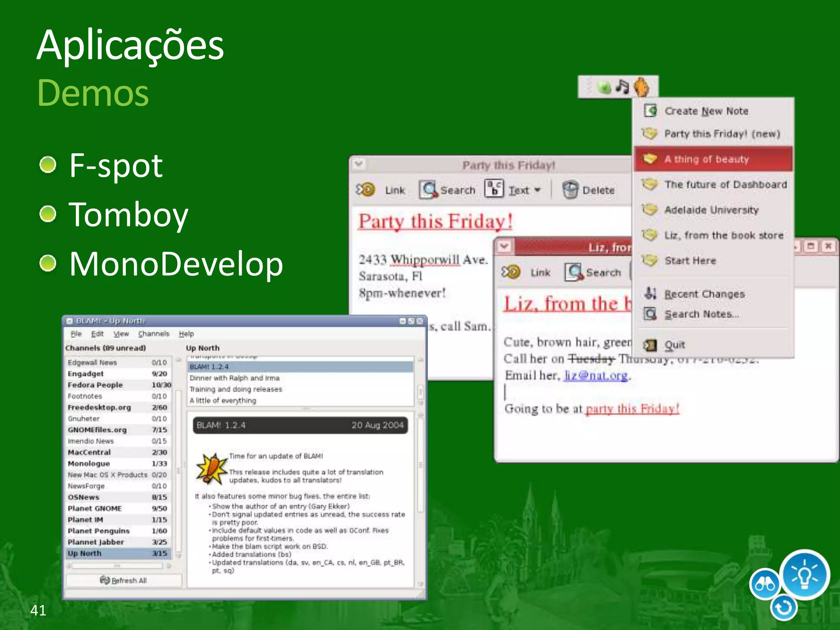The height and width of the screenshot is (630, 840).
Task: Click the liz@nat.org email link
Action: click(596, 375)
